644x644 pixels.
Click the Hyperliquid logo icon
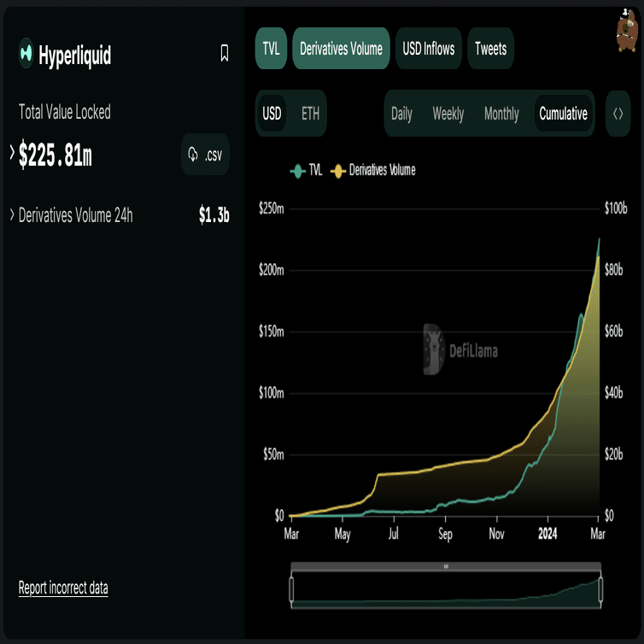26,53
